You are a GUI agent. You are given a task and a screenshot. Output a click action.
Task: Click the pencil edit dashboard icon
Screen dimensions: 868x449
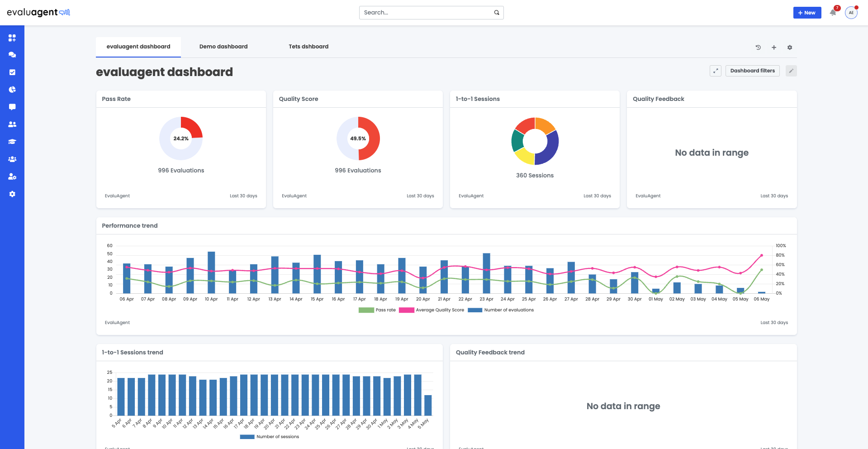(x=791, y=71)
